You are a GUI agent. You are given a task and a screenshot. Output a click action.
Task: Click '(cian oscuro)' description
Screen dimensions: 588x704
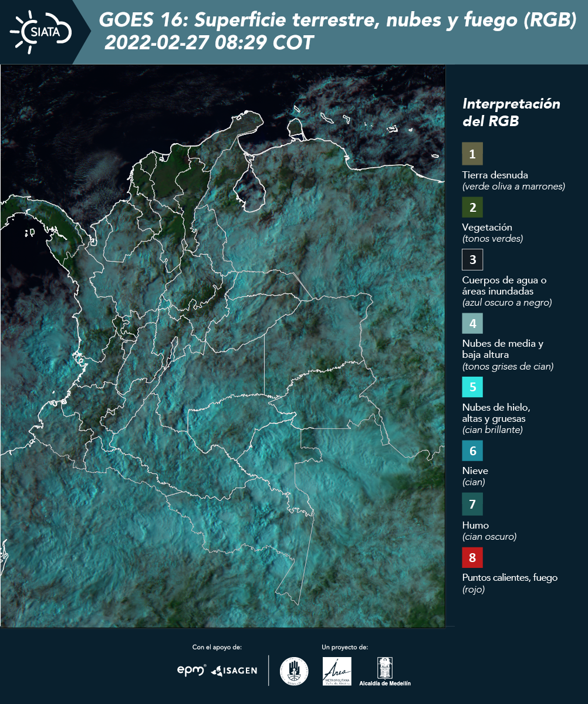[x=489, y=537]
